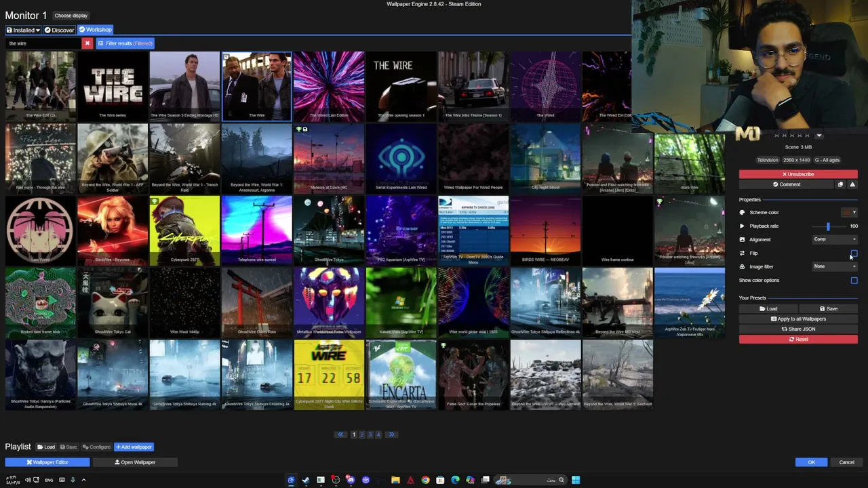Open the Alignment dropdown set to Cover
The image size is (868, 488).
click(x=835, y=239)
